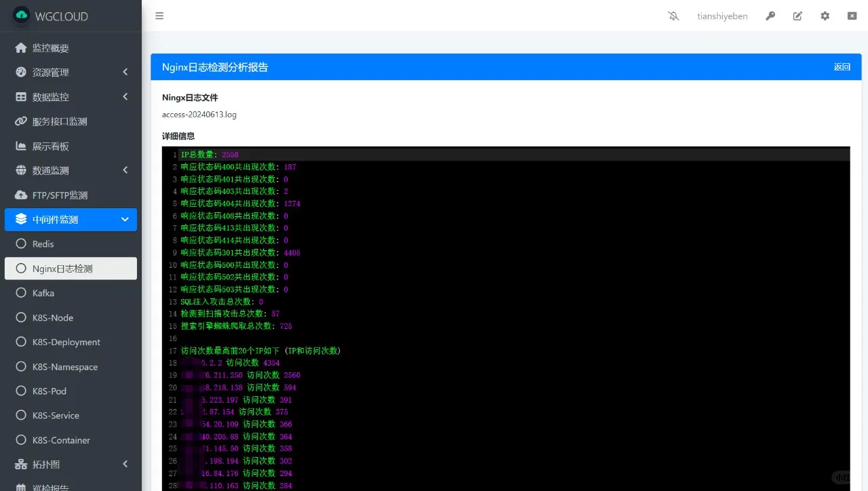Click the logout icon in top bar
The image size is (868, 491).
pyautogui.click(x=852, y=16)
